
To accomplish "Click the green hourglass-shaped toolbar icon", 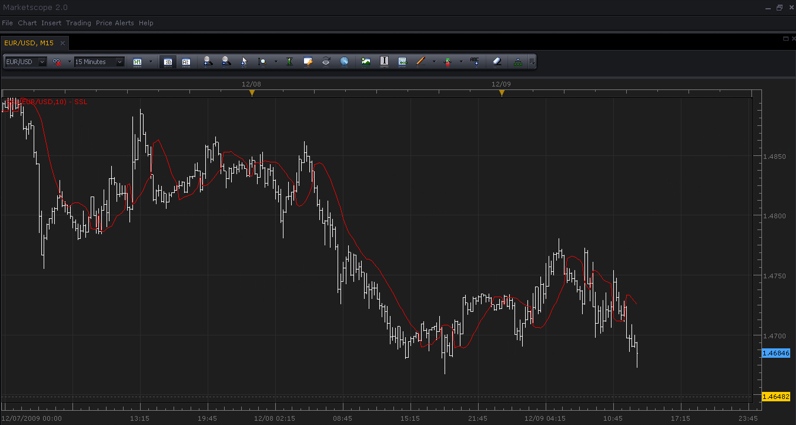I will coord(289,61).
